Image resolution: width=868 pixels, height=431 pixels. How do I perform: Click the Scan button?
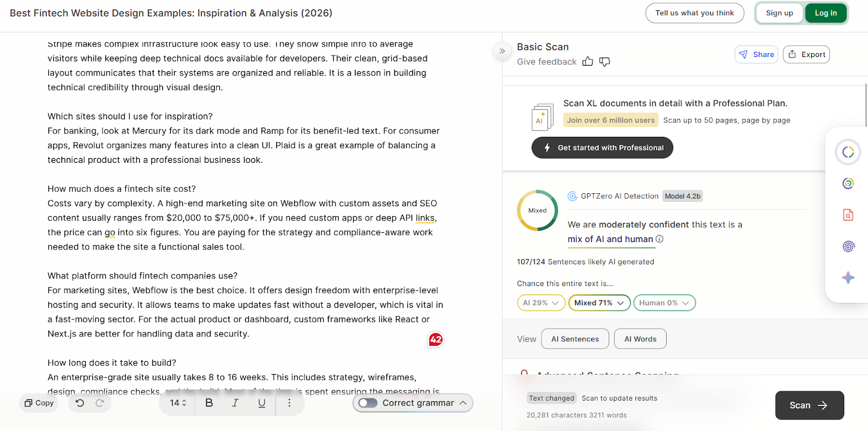(809, 405)
